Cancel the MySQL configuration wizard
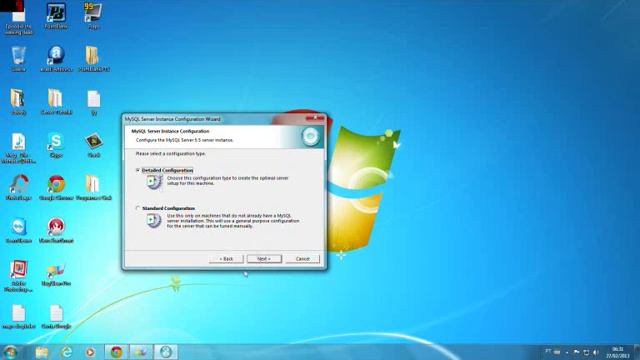Screen dimensions: 640x360 [x=302, y=259]
